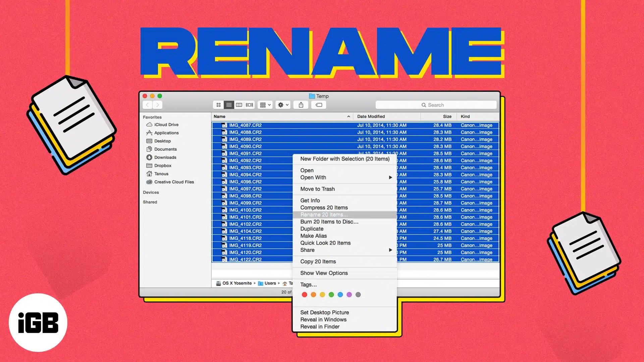Choose Rename 20 Items from context menu

coord(324,215)
